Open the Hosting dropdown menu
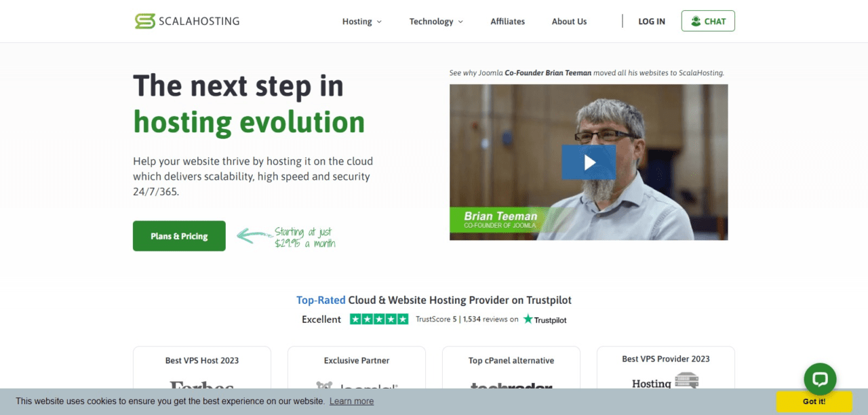 [x=362, y=22]
